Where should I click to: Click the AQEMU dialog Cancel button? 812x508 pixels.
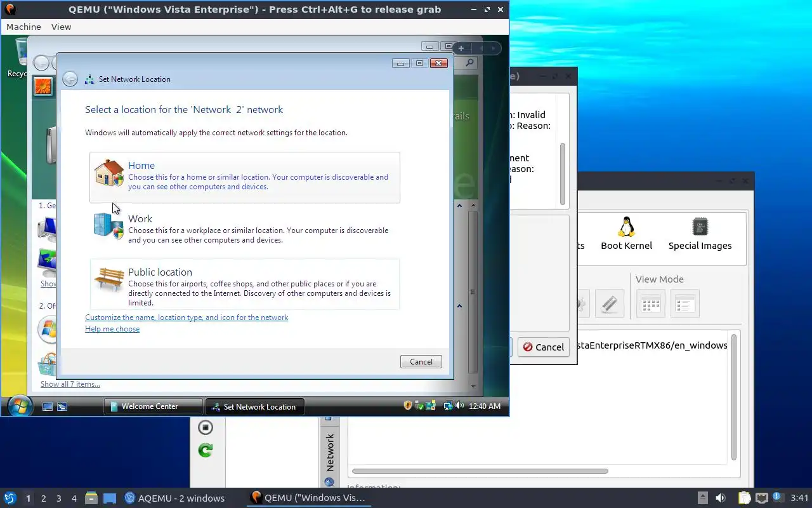point(543,347)
